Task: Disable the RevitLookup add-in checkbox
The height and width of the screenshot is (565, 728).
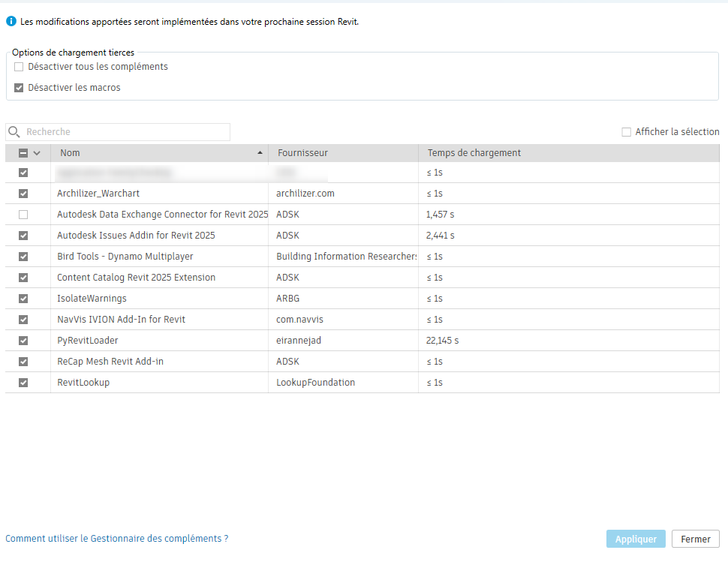Action: click(x=23, y=383)
